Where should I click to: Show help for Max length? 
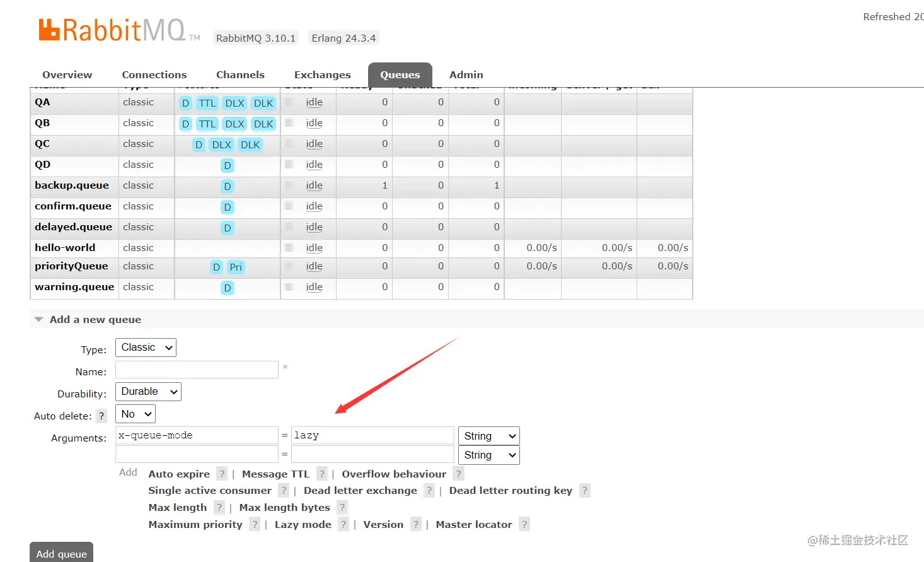click(219, 507)
